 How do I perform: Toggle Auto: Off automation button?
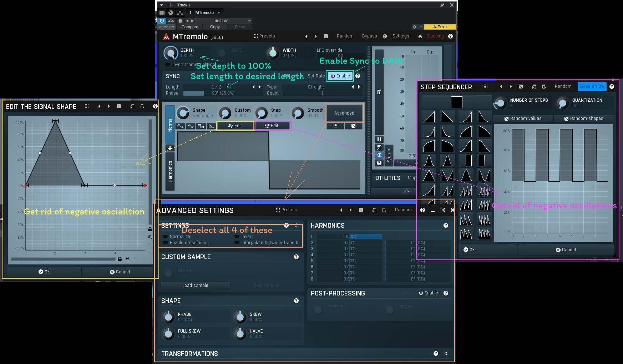[167, 27]
